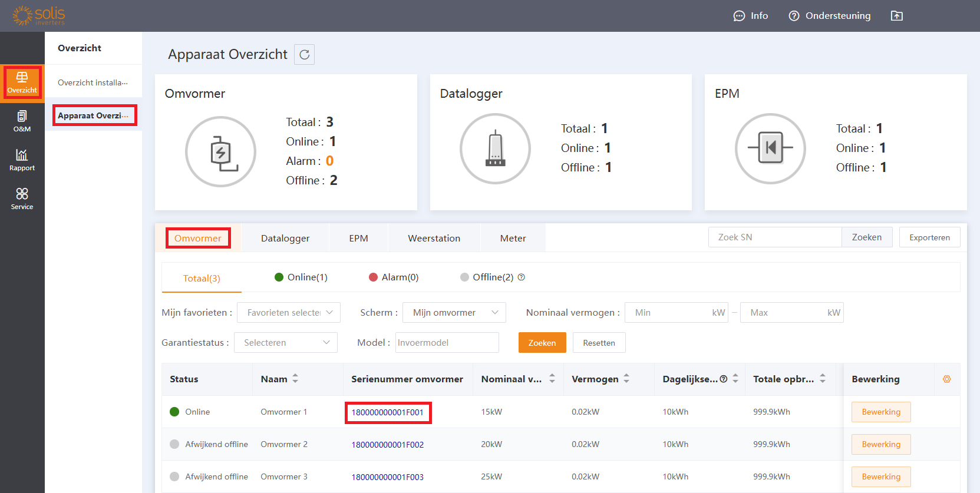Sort the table by Naam

[295, 379]
